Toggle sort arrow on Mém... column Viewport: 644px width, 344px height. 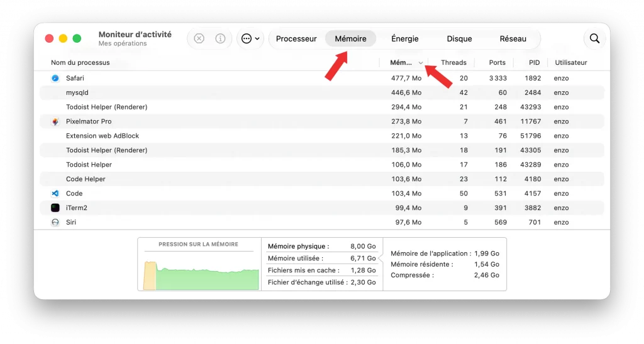[x=421, y=63]
